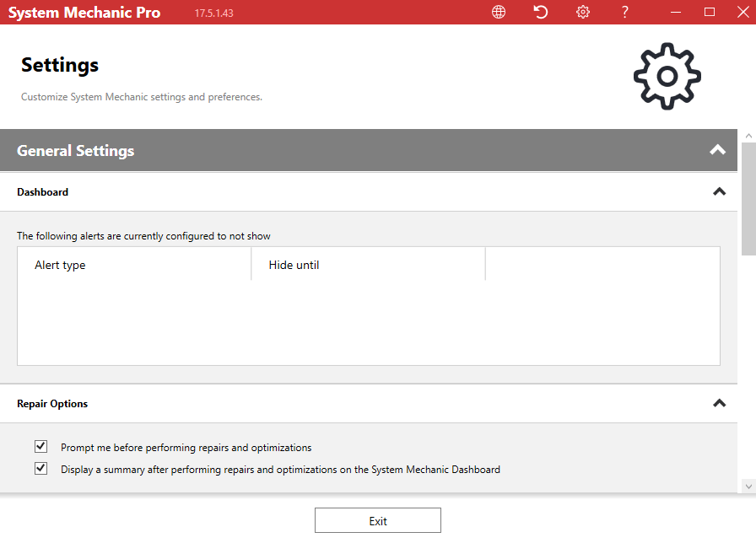The width and height of the screenshot is (756, 543).
Task: Open help with the question mark icon
Action: pyautogui.click(x=624, y=12)
